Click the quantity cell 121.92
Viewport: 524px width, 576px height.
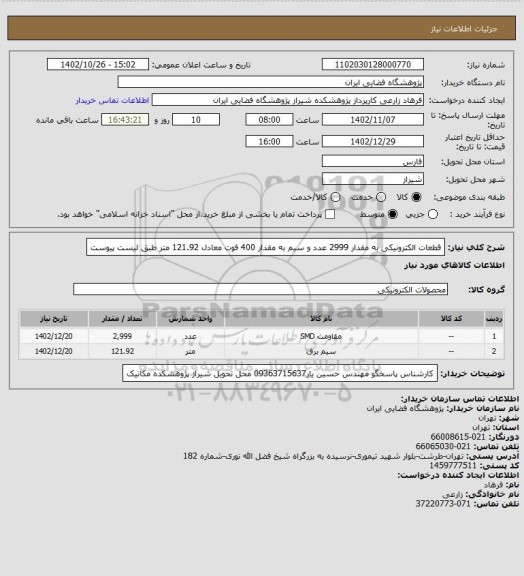(122, 351)
